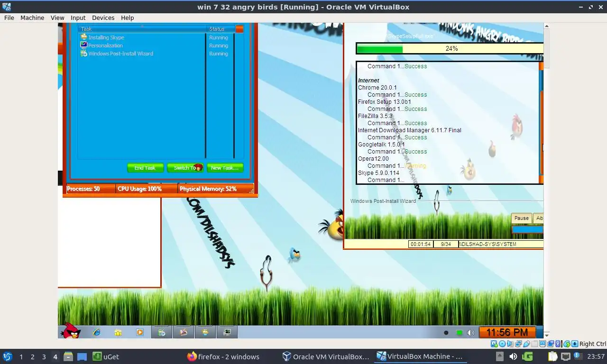Open the host application launcher menu
The width and height of the screenshot is (607, 364).
tap(8, 356)
